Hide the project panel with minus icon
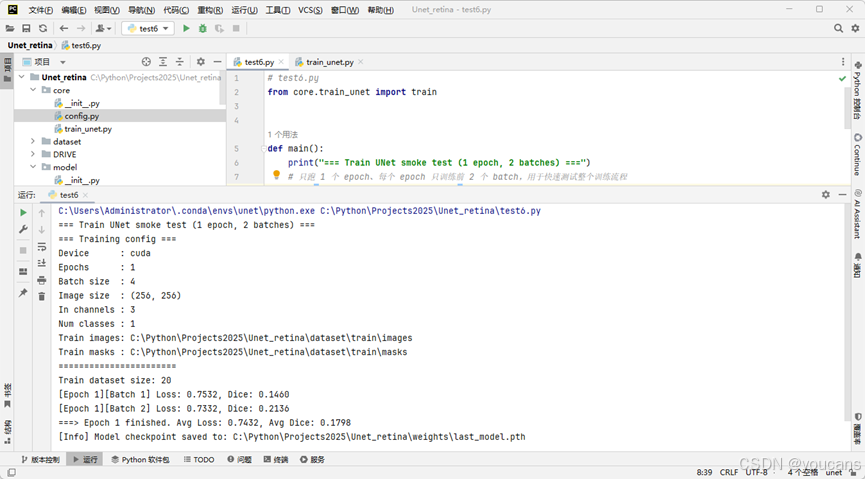Image resolution: width=865 pixels, height=479 pixels. tap(217, 62)
